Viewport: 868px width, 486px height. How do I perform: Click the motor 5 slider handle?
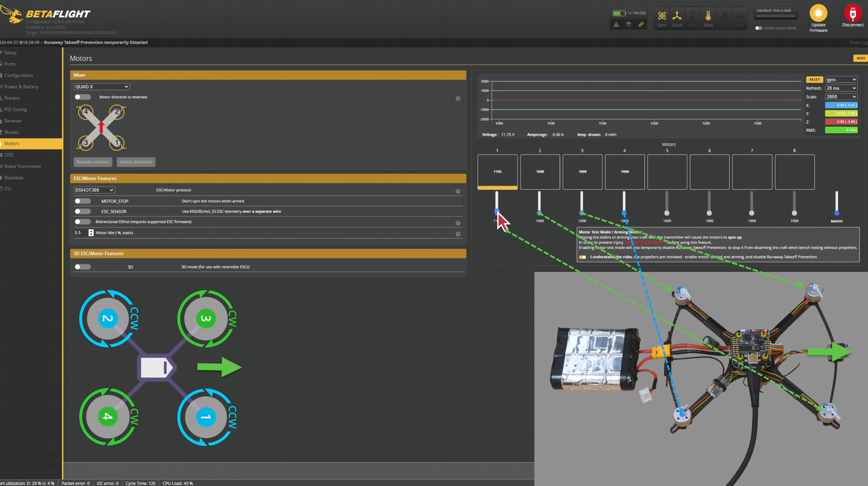tap(667, 213)
